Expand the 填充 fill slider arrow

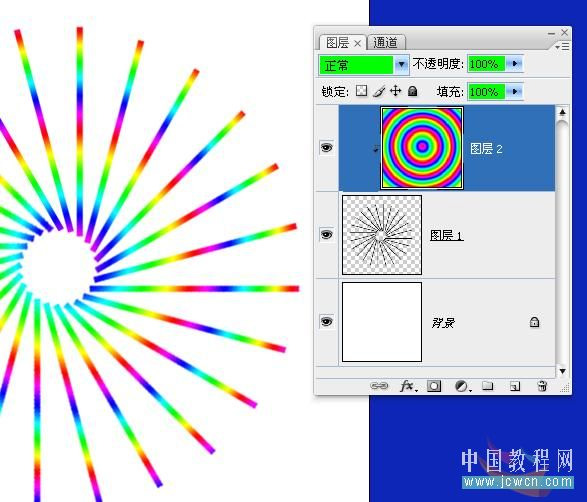515,91
